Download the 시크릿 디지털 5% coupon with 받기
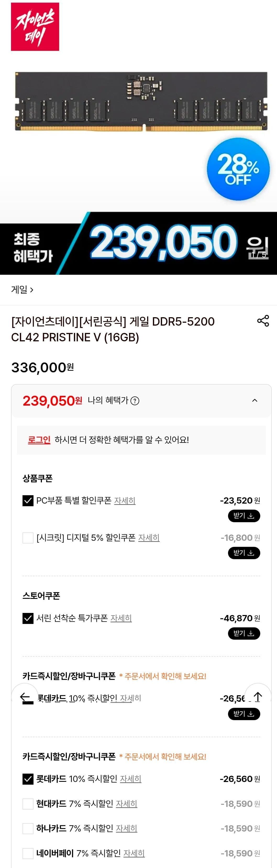 (x=244, y=553)
